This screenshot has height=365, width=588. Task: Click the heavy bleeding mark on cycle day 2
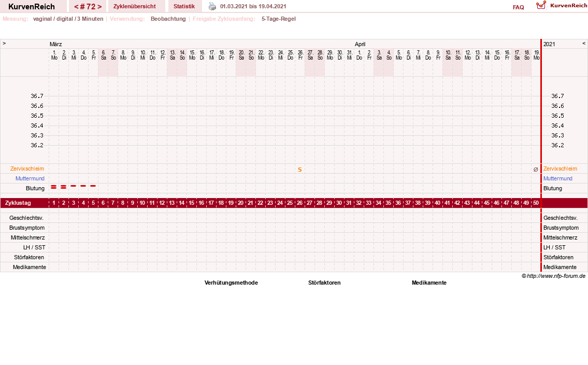click(x=63, y=187)
